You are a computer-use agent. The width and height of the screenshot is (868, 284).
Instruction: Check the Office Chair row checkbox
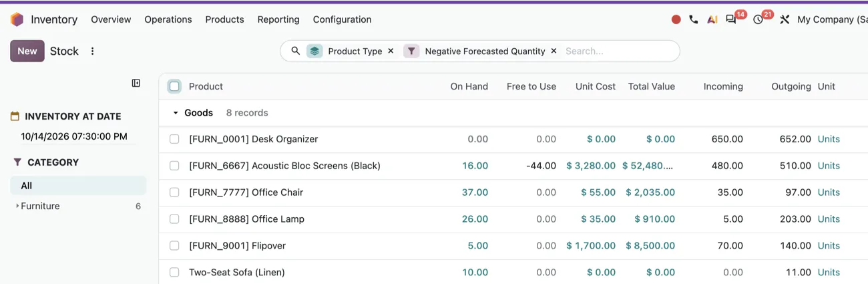coord(174,192)
